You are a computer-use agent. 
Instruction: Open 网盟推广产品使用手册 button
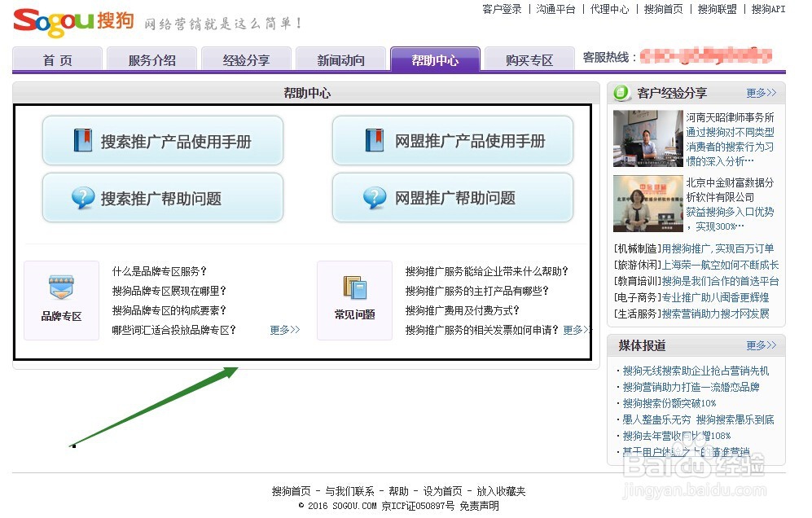[x=453, y=140]
